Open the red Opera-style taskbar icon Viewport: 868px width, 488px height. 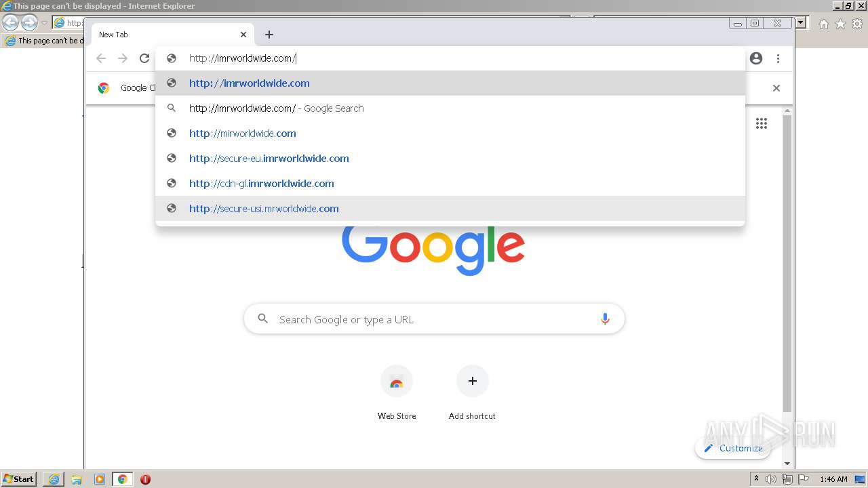click(x=145, y=479)
